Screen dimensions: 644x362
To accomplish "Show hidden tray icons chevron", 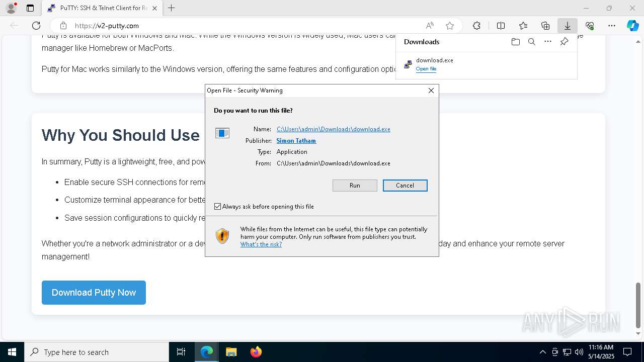I will [x=542, y=352].
